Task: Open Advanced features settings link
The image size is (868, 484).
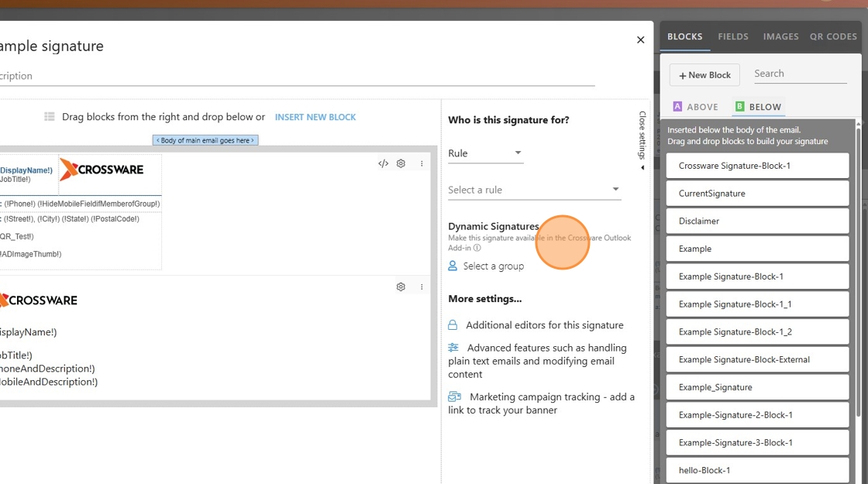Action: tap(537, 361)
